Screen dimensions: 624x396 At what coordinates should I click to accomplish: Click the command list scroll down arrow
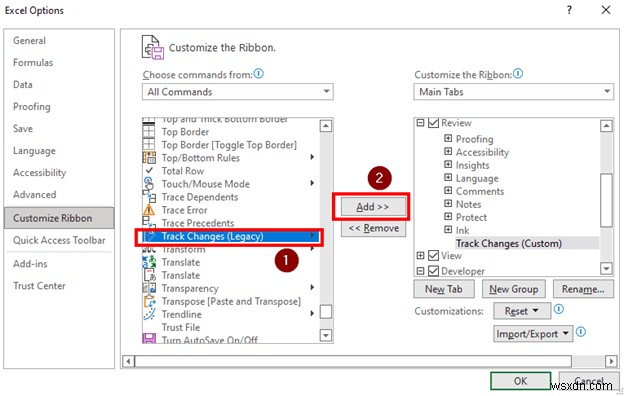pos(326,335)
